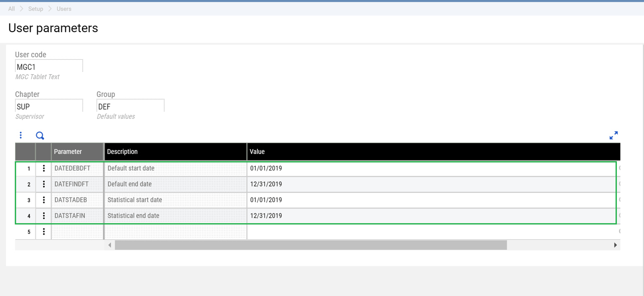Expand the parameters grid to full screen
This screenshot has width=644, height=296.
point(613,135)
